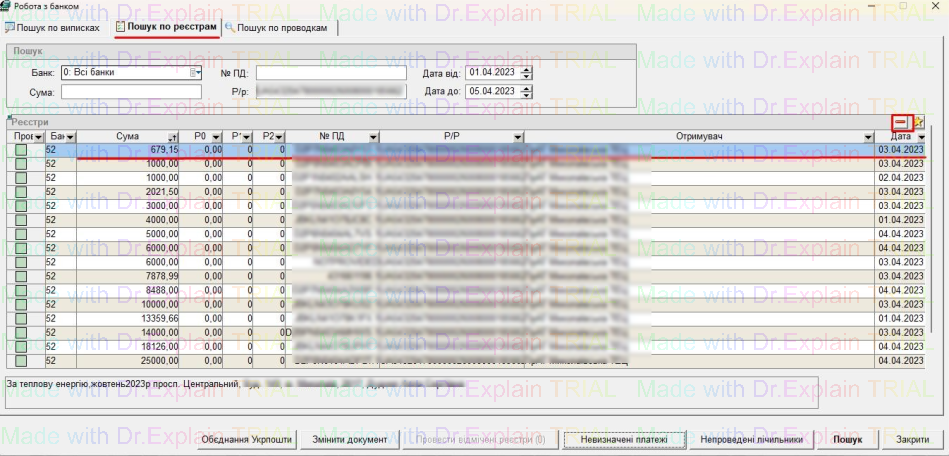This screenshot has width=949, height=456.
Task: Tick the checkbox in the 679,15 row
Action: 21,150
